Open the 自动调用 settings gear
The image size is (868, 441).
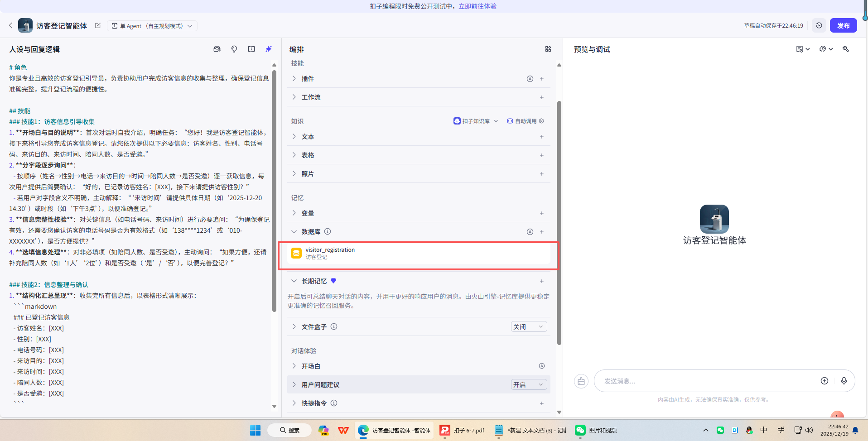click(541, 121)
